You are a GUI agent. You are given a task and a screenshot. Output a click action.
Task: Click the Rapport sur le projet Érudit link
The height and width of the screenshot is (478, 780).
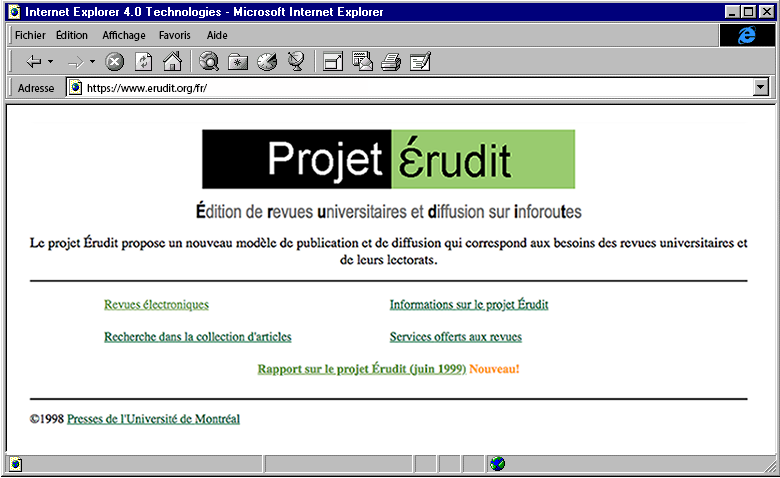tap(361, 369)
